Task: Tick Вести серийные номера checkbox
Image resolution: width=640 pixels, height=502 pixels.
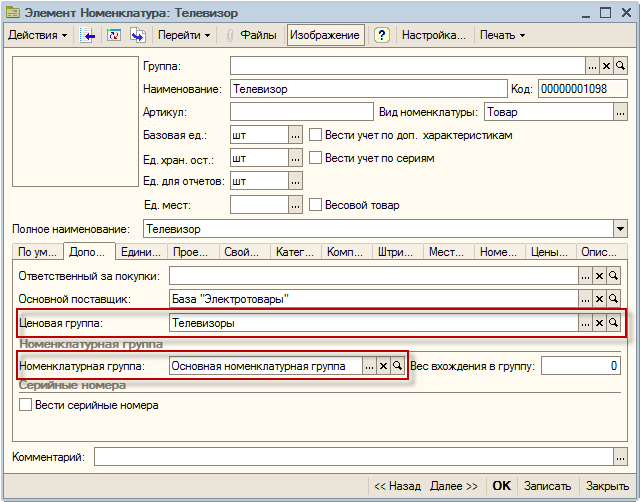Action: [x=25, y=405]
